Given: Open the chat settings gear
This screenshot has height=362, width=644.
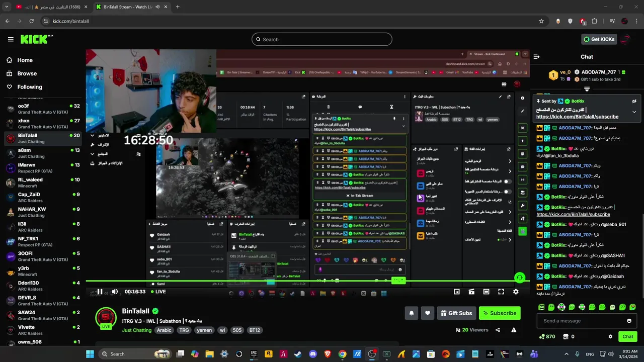Looking at the screenshot, I should 610,336.
